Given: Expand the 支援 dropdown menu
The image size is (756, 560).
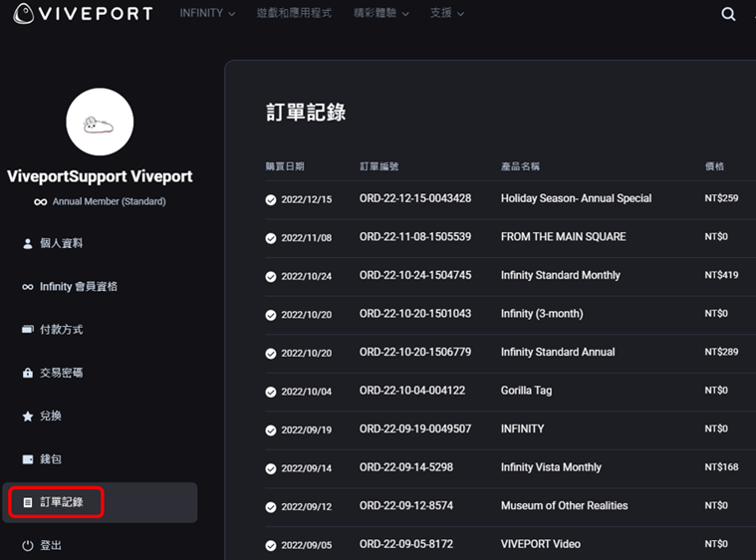Looking at the screenshot, I should 447,13.
